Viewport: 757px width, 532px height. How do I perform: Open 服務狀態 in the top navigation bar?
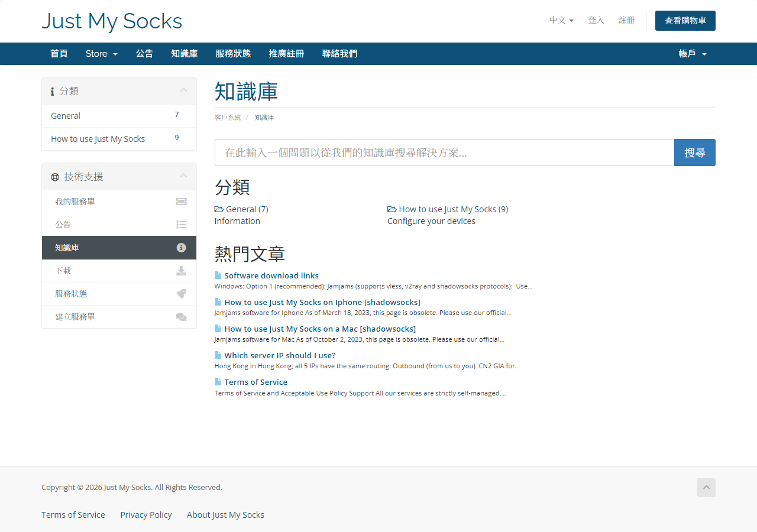click(233, 54)
